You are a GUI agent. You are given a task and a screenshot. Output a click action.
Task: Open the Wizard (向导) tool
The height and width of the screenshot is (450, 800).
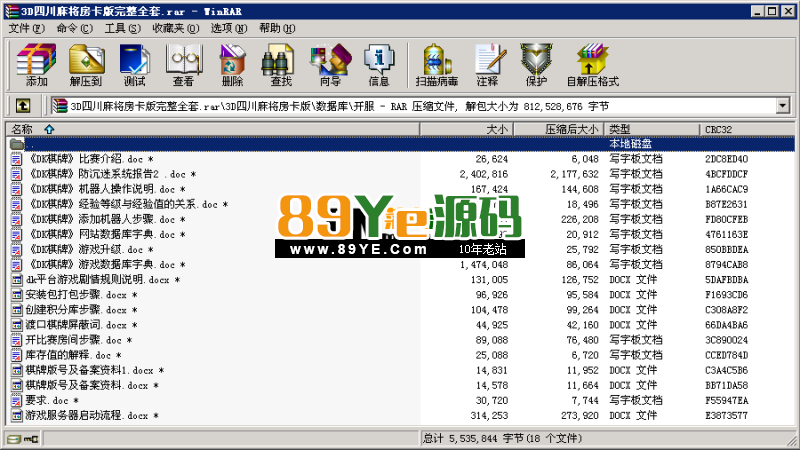(330, 65)
